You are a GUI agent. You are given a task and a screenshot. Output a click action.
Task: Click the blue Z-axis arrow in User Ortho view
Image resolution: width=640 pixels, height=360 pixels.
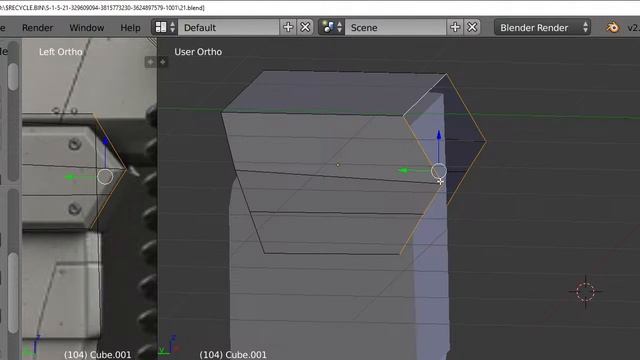439,136
